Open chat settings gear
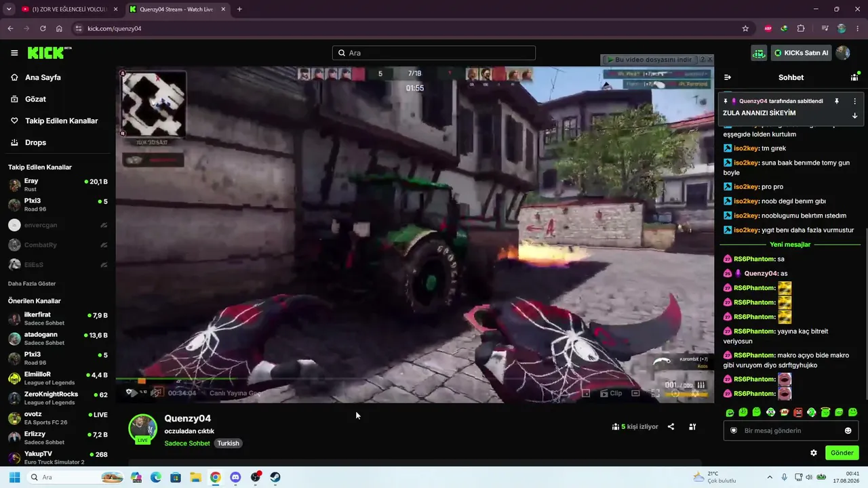The height and width of the screenshot is (488, 868). (814, 453)
